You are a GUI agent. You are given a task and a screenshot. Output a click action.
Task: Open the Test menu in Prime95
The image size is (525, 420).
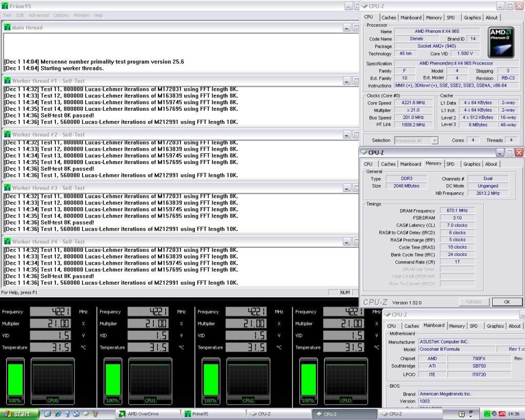coord(7,15)
